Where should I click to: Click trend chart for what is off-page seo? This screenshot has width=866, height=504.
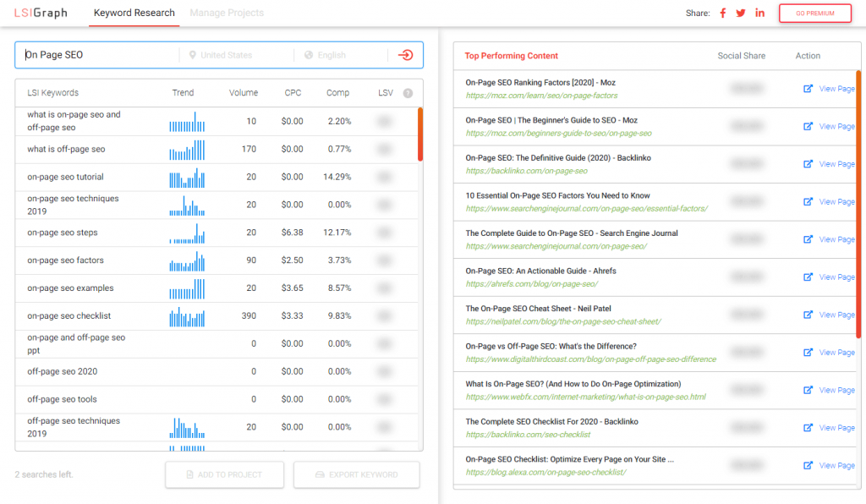(187, 150)
